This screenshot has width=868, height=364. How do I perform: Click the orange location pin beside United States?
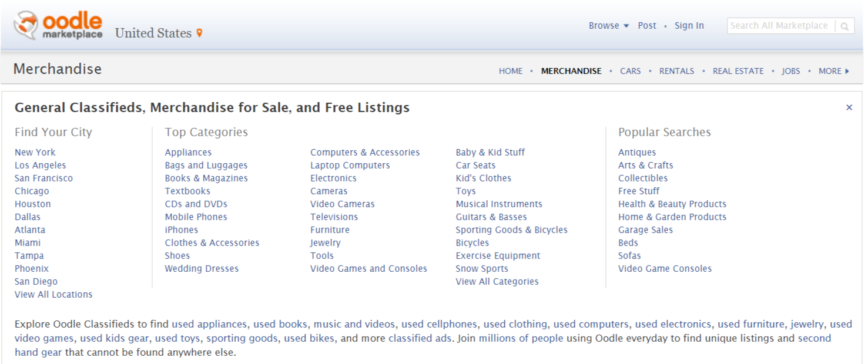(x=198, y=33)
